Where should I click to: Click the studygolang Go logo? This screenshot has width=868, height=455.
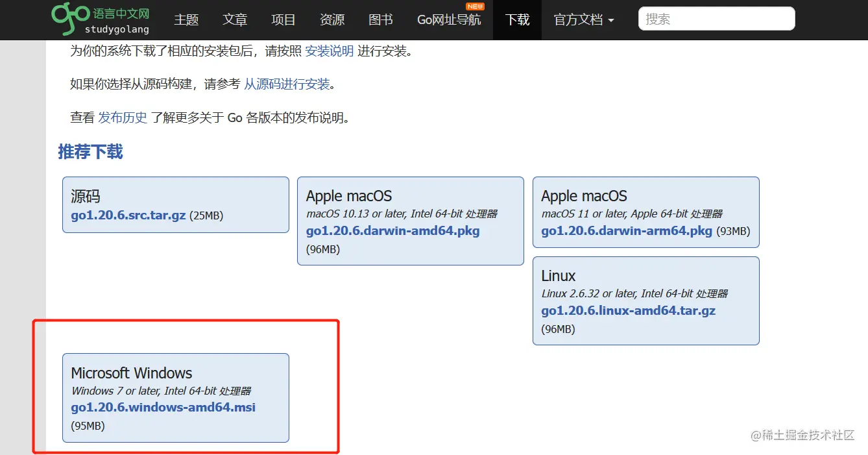pos(101,19)
